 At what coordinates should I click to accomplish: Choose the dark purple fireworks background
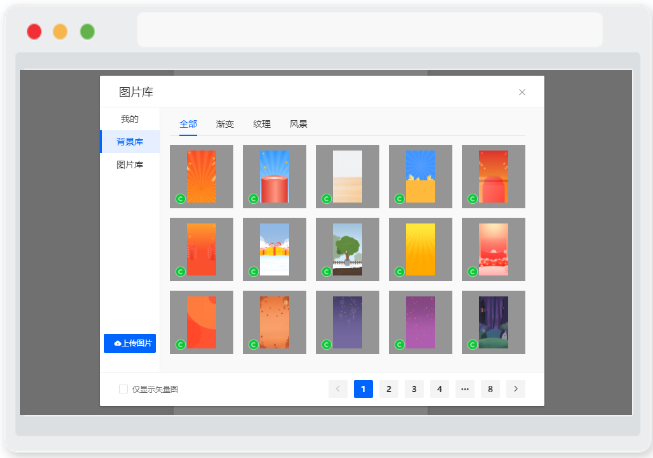(x=347, y=322)
